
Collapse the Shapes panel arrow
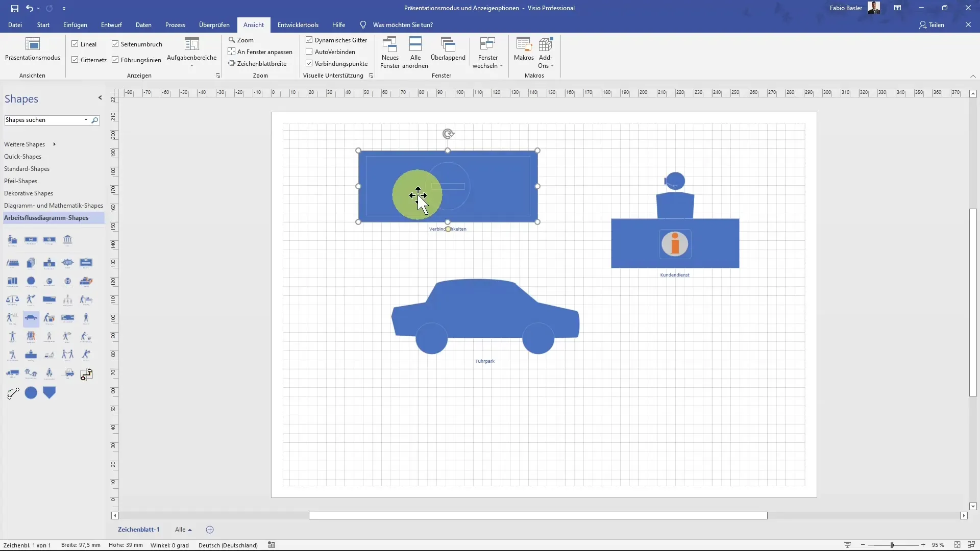(x=100, y=98)
